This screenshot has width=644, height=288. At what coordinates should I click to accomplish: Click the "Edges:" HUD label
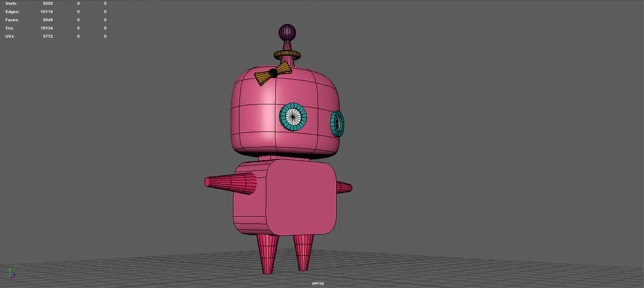point(12,12)
